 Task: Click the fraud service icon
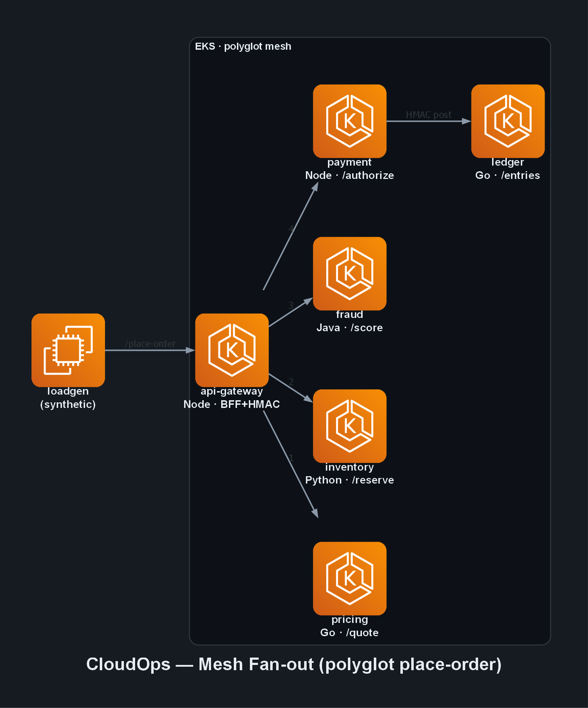(350, 274)
